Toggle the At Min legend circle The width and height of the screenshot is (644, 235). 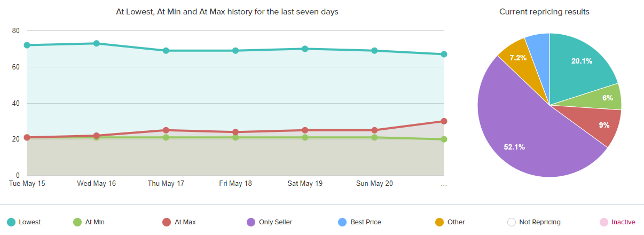point(77,222)
